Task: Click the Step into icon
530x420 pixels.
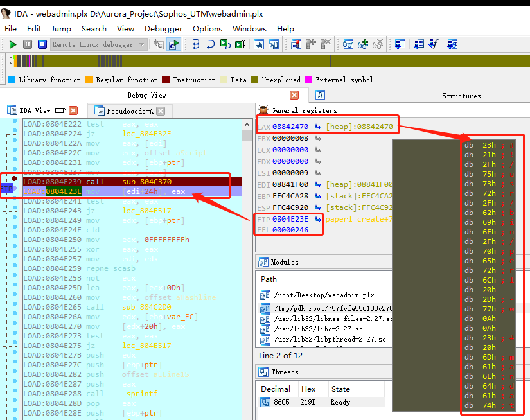Action: click(196, 44)
